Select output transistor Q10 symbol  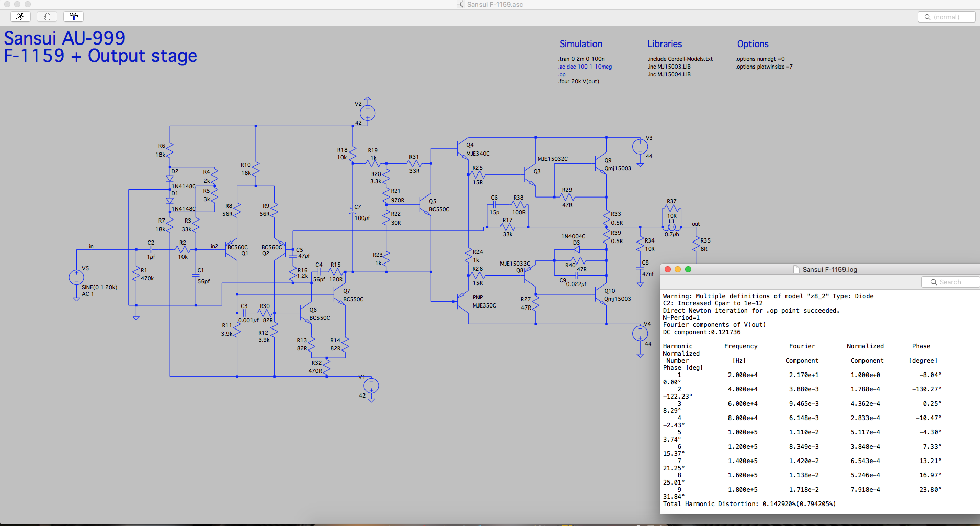point(601,294)
